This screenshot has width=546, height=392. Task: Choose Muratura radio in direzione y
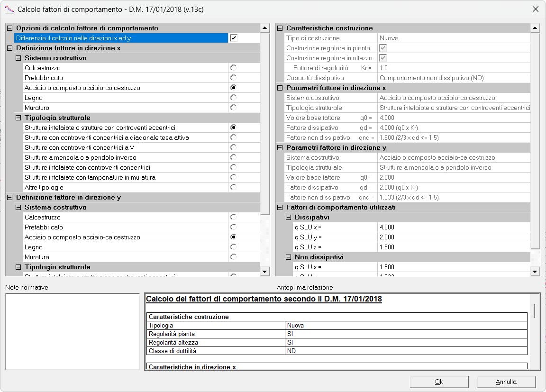(233, 257)
